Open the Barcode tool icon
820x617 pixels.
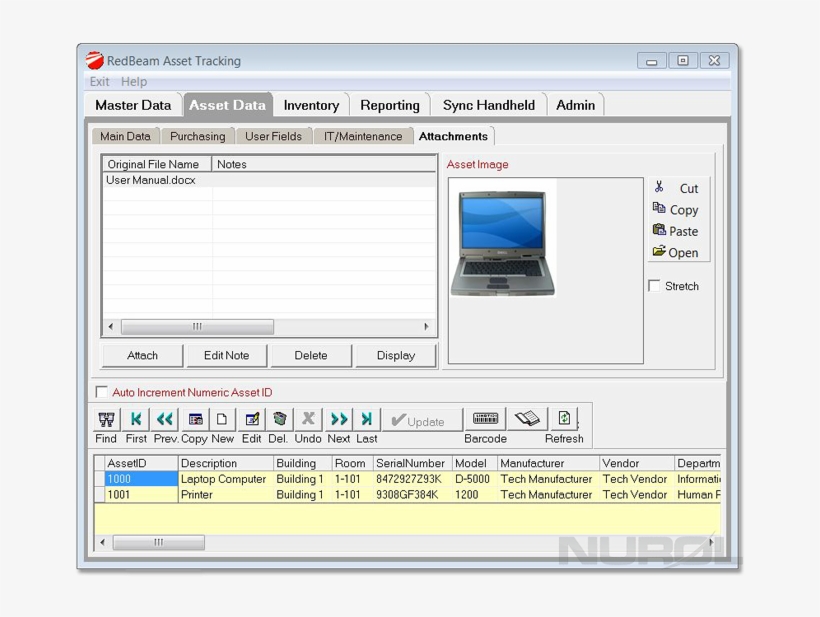(x=486, y=420)
